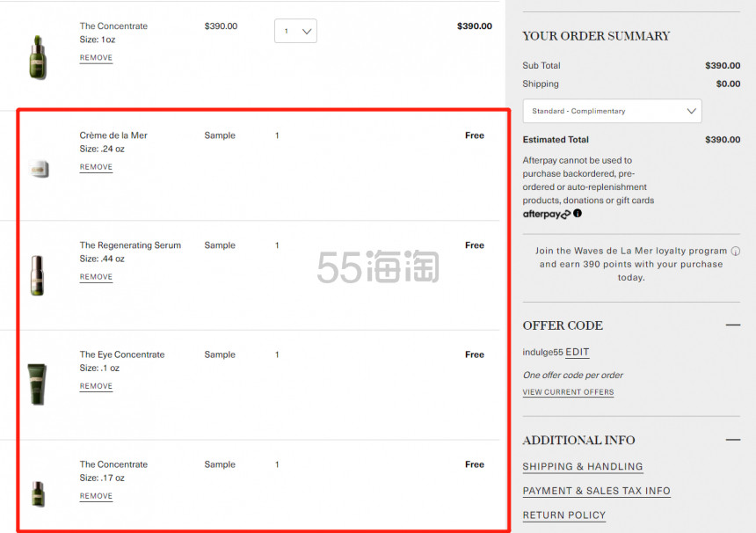Remove The Eye Concentrate sample
756x533 pixels.
point(96,386)
